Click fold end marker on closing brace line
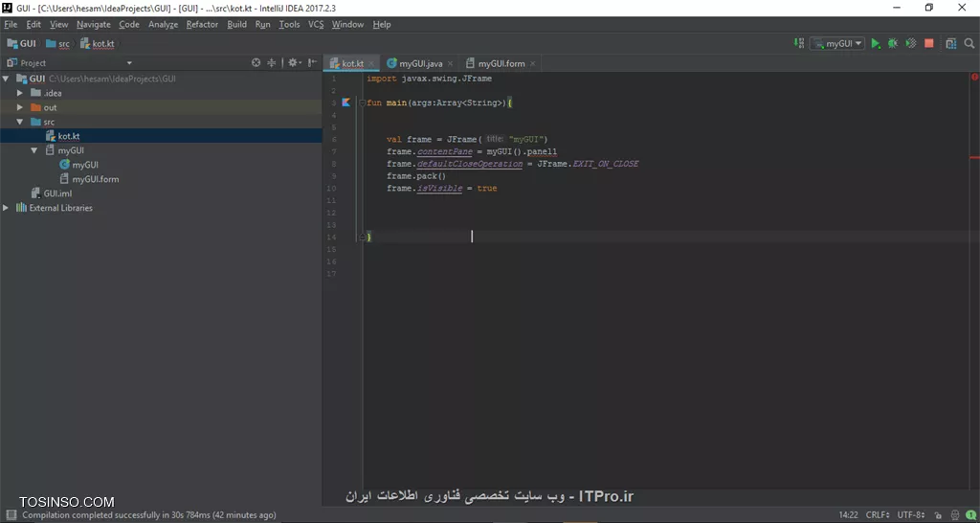This screenshot has width=980, height=523. (362, 238)
